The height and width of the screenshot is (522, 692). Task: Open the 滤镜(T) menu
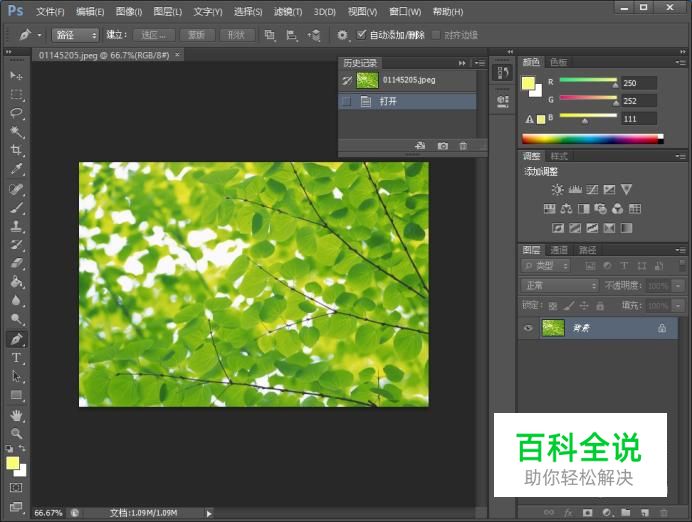click(288, 12)
